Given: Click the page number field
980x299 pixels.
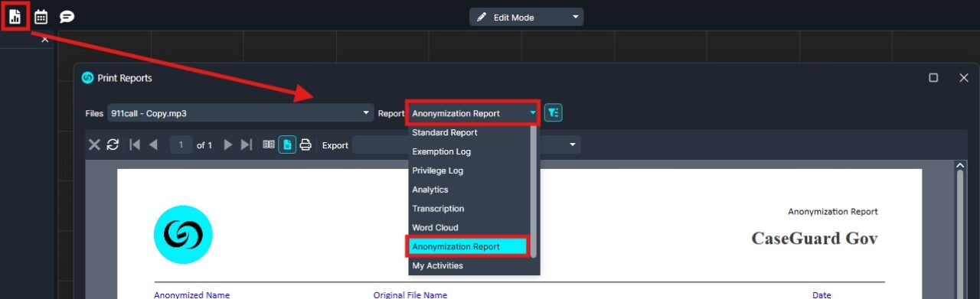Looking at the screenshot, I should click(x=181, y=145).
